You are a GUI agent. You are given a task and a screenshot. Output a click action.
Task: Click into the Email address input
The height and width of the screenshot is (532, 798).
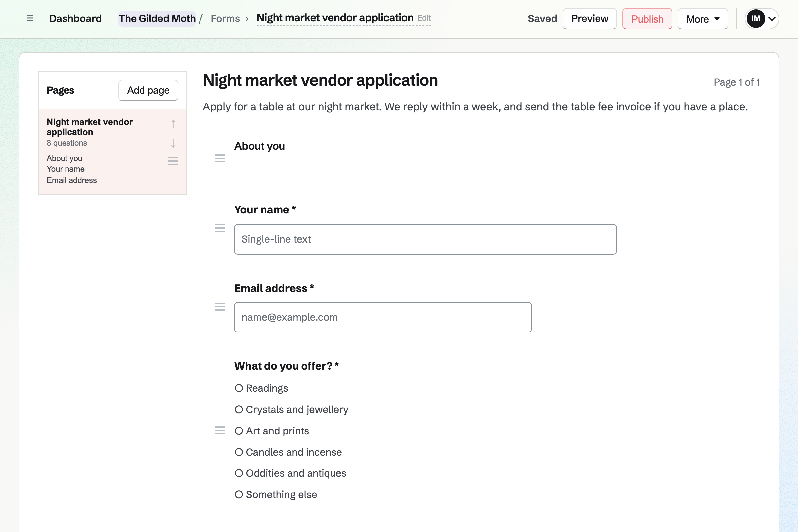(x=383, y=317)
